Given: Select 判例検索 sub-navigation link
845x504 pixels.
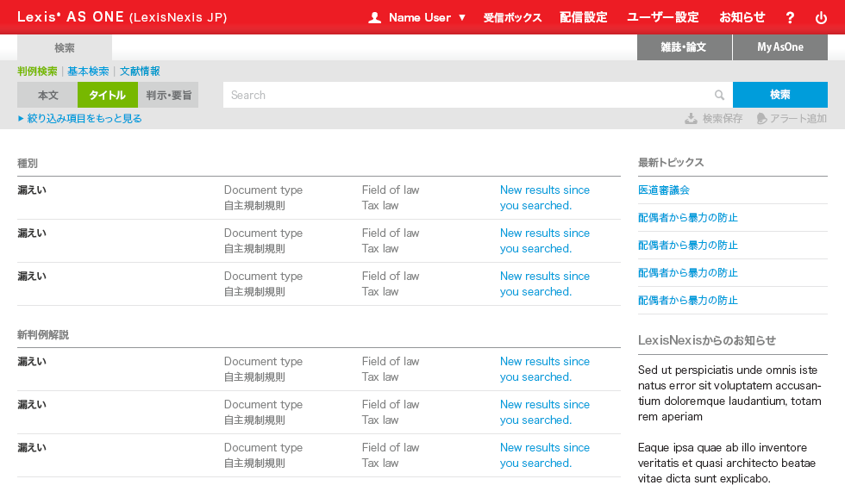Looking at the screenshot, I should pos(37,71).
